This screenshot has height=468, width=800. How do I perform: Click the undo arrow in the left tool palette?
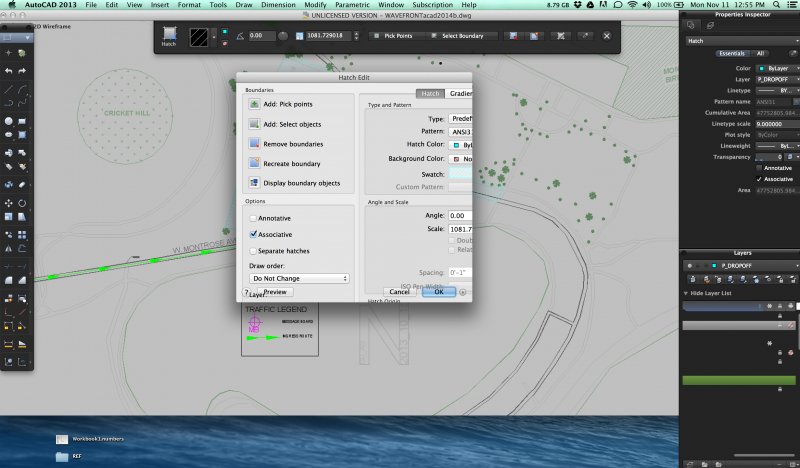coord(8,71)
